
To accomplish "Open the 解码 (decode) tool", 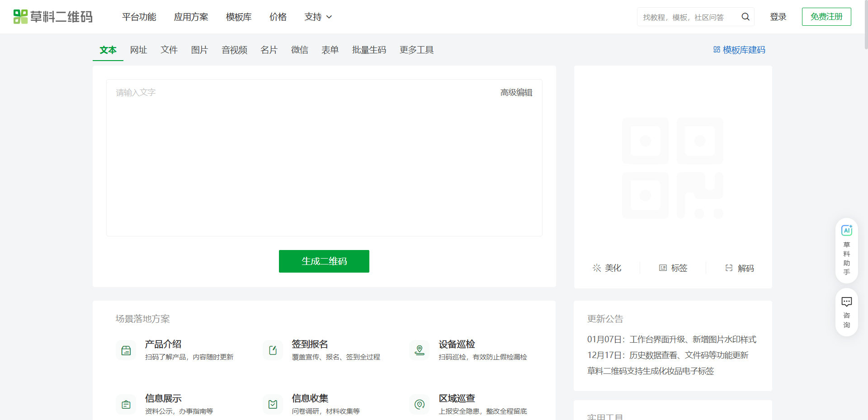I will coord(740,268).
